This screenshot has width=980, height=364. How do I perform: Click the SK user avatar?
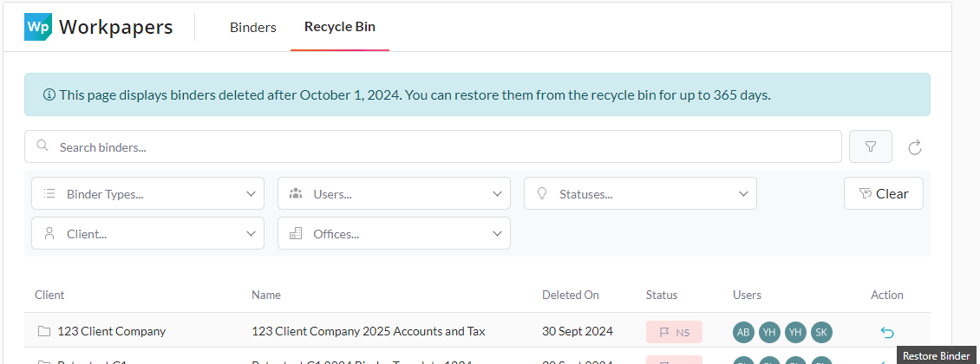[821, 333]
